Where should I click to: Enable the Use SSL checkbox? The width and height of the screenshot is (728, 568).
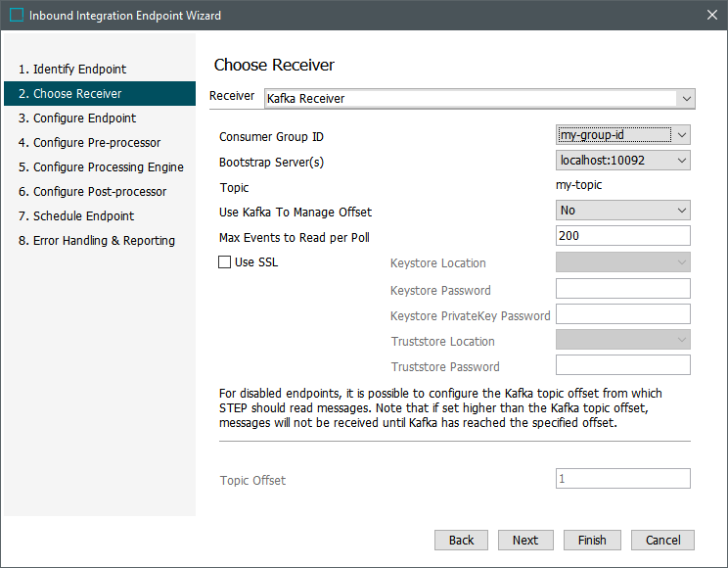click(x=225, y=262)
